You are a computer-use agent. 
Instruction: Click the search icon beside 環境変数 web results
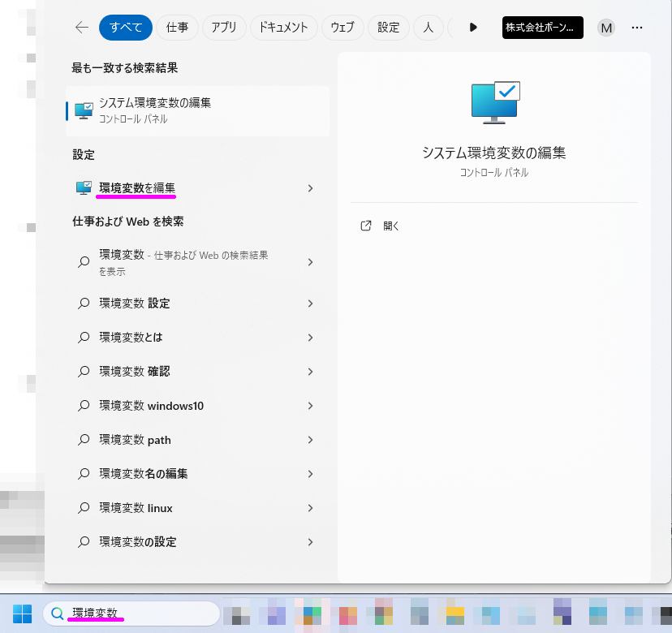[x=84, y=262]
